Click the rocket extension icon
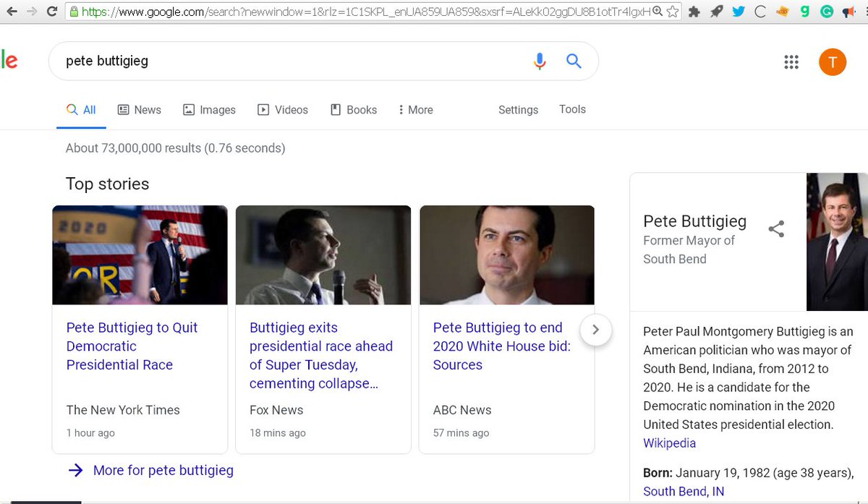This screenshot has width=868, height=504. pyautogui.click(x=716, y=12)
